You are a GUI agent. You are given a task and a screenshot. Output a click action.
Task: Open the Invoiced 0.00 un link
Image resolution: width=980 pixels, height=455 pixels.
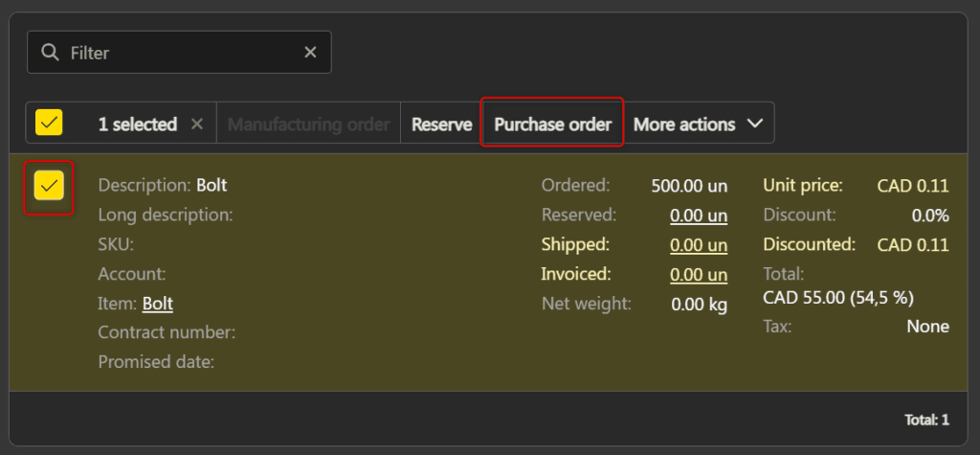coord(698,275)
